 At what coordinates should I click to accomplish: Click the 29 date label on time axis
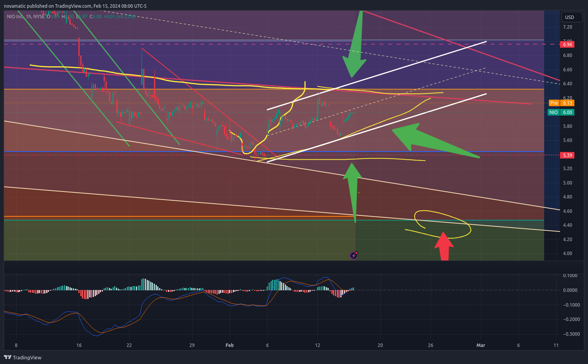(192, 345)
